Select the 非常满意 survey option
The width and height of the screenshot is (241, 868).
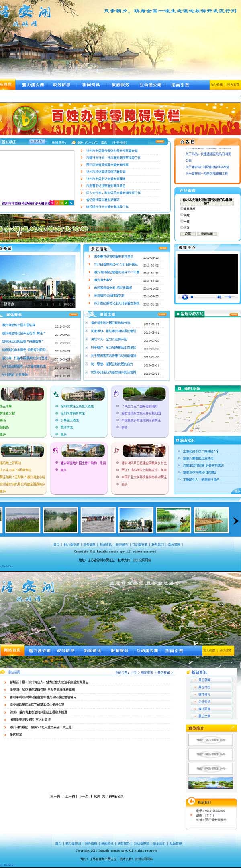point(182,208)
